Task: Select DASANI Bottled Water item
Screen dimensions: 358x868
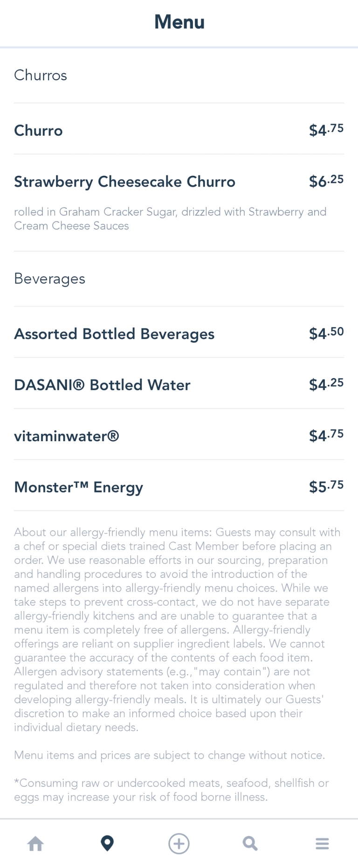Action: [102, 385]
